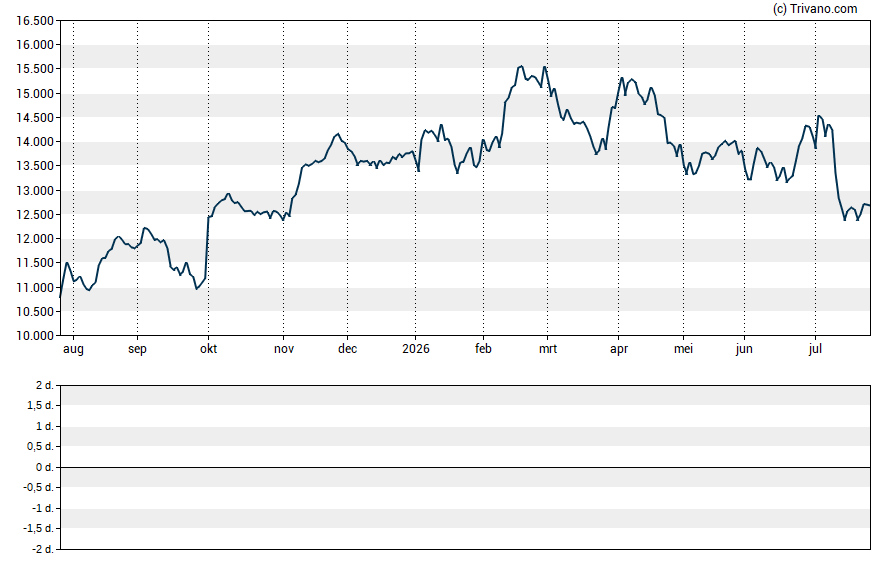Click the mei month label

coord(684,349)
